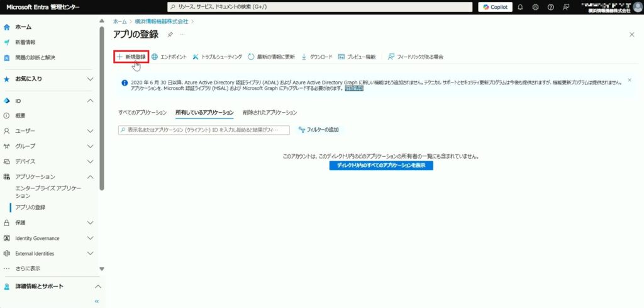Click the グループ sidebar icon
The height and width of the screenshot is (308, 644).
pyautogui.click(x=6, y=146)
